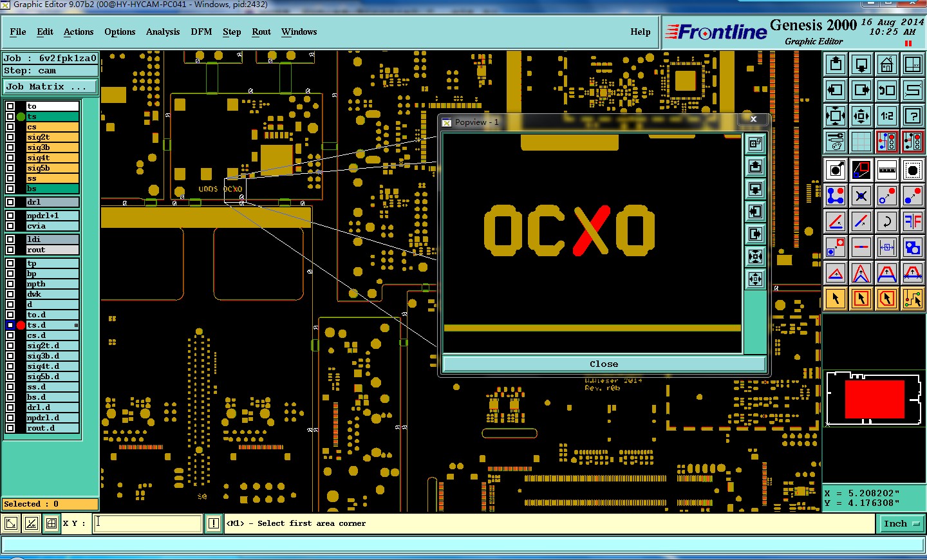927x560 pixels.
Task: Toggle display checkbox for layer sig2t
Action: click(x=10, y=137)
